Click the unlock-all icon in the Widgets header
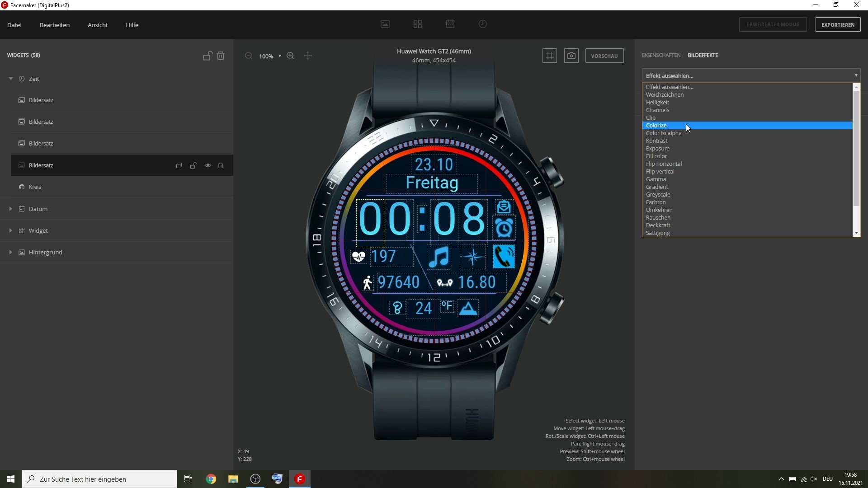Viewport: 868px width, 488px height. tap(208, 56)
